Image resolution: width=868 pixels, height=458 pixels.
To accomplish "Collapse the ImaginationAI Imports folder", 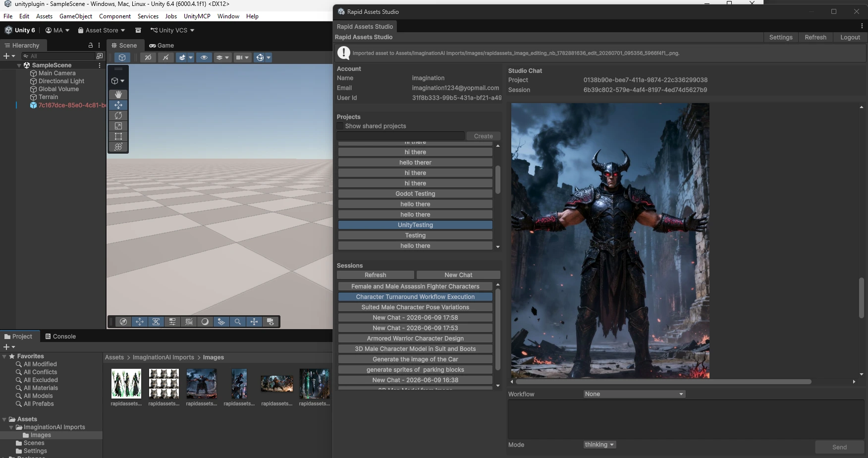I will pos(11,427).
